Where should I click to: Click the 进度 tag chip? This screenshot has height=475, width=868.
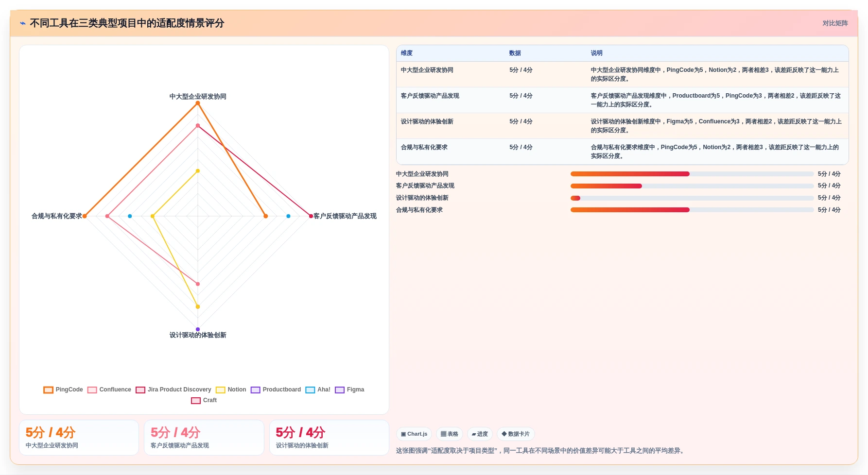480,434
